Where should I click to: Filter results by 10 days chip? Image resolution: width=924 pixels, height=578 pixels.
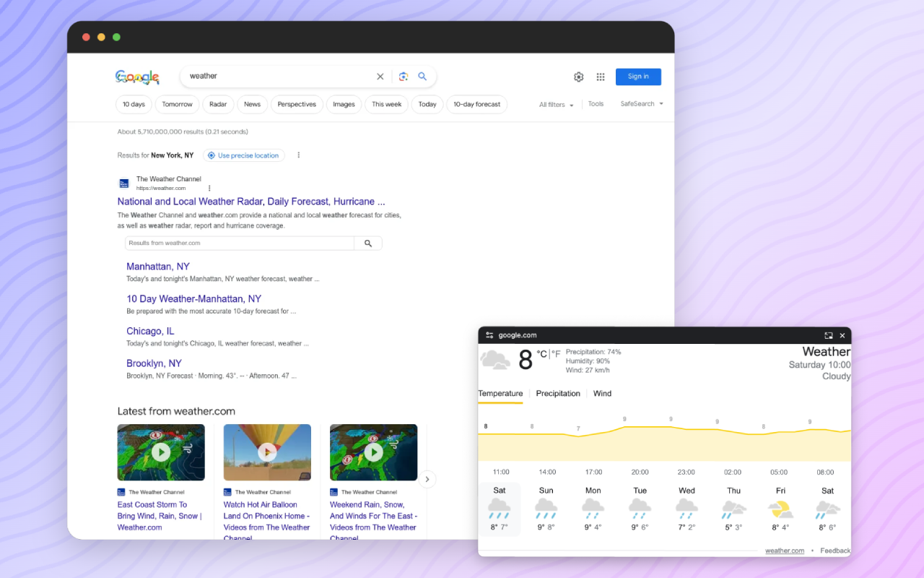coord(134,105)
